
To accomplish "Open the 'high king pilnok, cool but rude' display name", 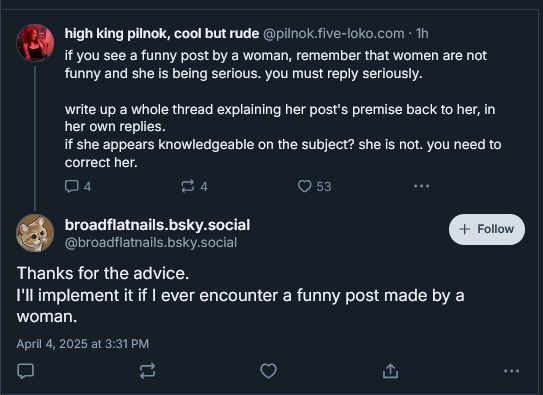I will pos(162,34).
